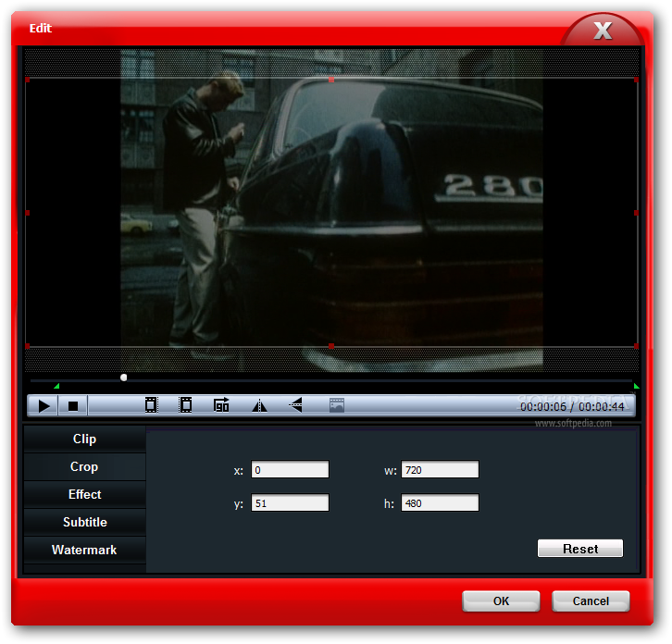Click the green end trim marker
The image size is (672, 644).
tap(637, 386)
